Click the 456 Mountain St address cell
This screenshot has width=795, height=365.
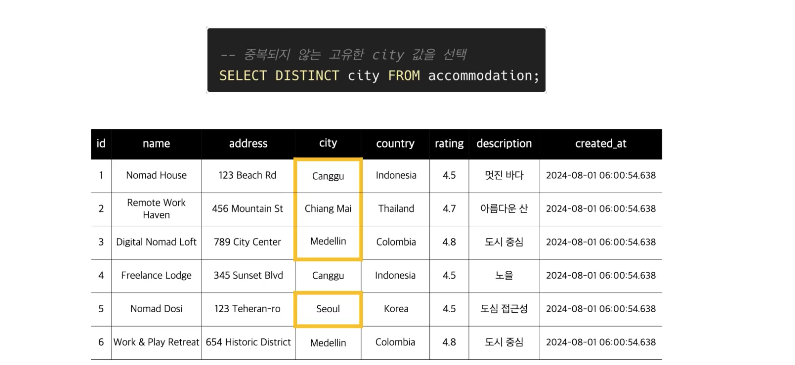click(247, 208)
